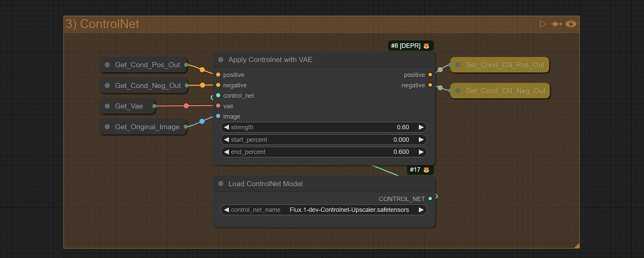Image resolution: width=644 pixels, height=258 pixels.
Task: Click the Apply Controlnet with VAE title
Action: coord(270,60)
